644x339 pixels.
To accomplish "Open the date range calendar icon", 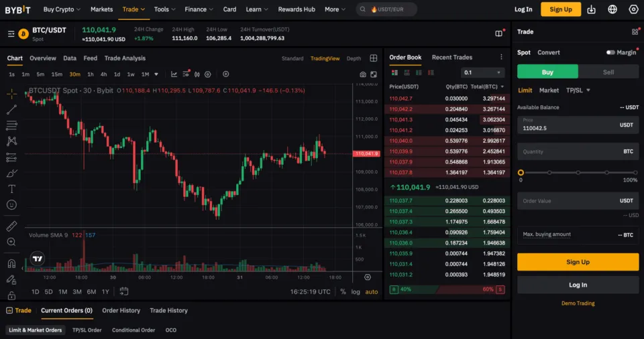I will click(123, 291).
